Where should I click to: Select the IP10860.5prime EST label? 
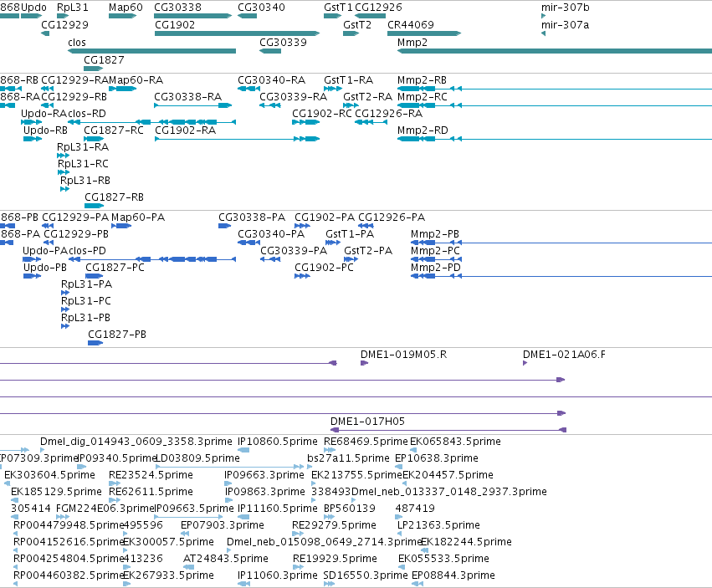[x=278, y=442]
